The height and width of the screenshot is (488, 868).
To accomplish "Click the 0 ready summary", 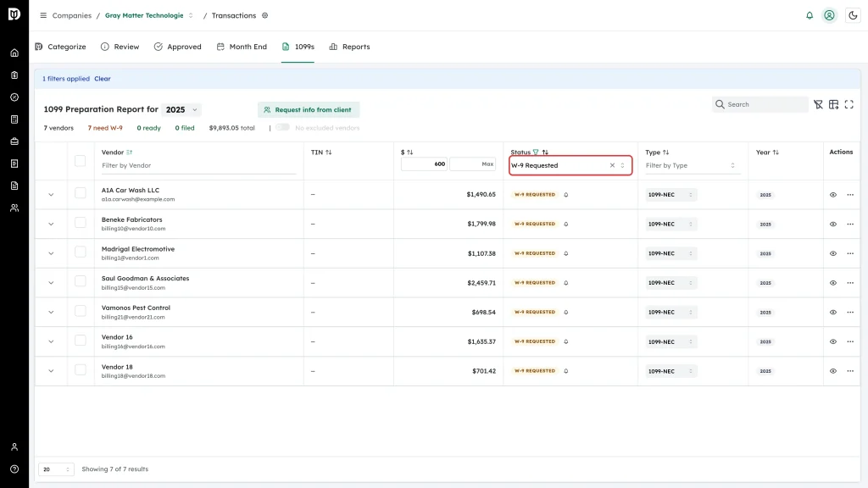I will point(149,128).
